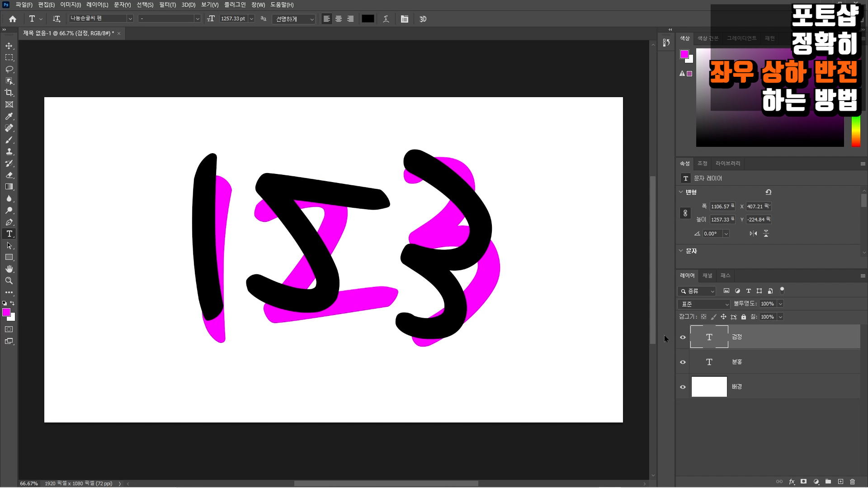Screen dimensions: 868x488
Task: Select the Brush tool
Action: pos(9,140)
